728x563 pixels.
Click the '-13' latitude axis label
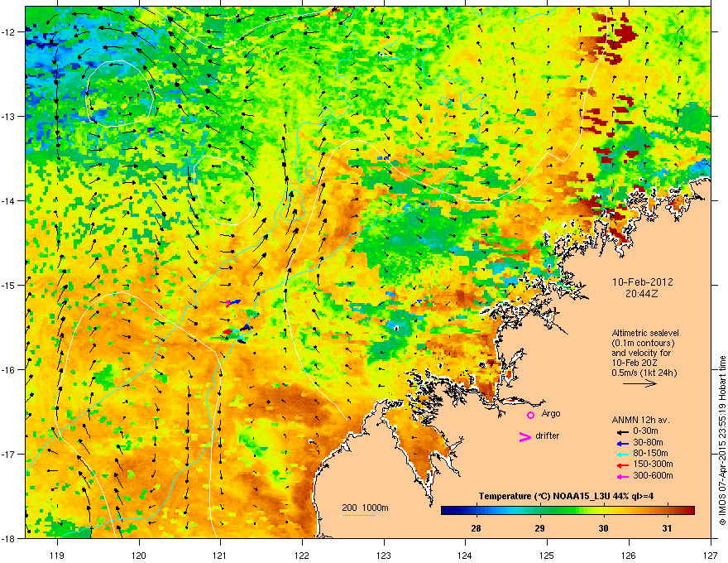coord(8,116)
